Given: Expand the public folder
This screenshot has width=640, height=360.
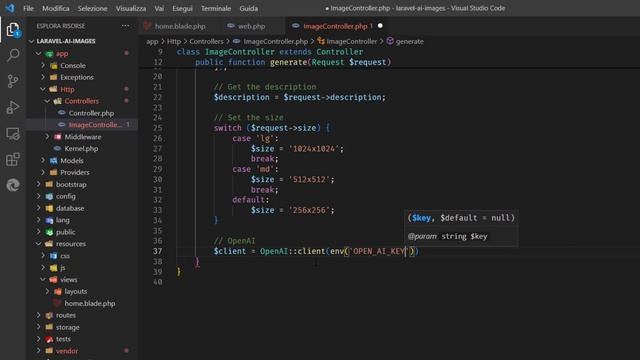Looking at the screenshot, I should click(x=38, y=232).
